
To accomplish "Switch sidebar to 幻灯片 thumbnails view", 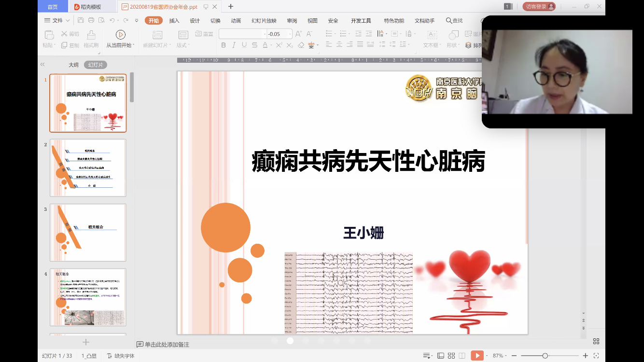I will click(95, 65).
